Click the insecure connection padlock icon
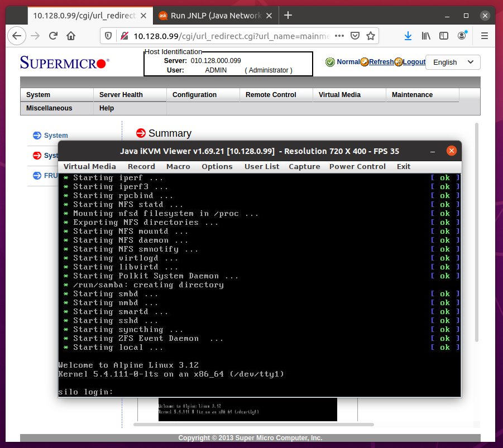 tap(124, 36)
